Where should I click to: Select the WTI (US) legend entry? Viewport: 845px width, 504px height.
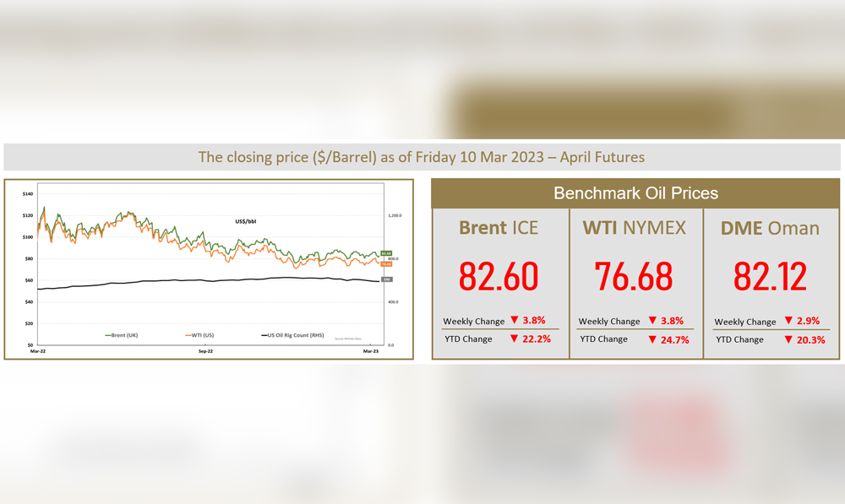coord(203,335)
